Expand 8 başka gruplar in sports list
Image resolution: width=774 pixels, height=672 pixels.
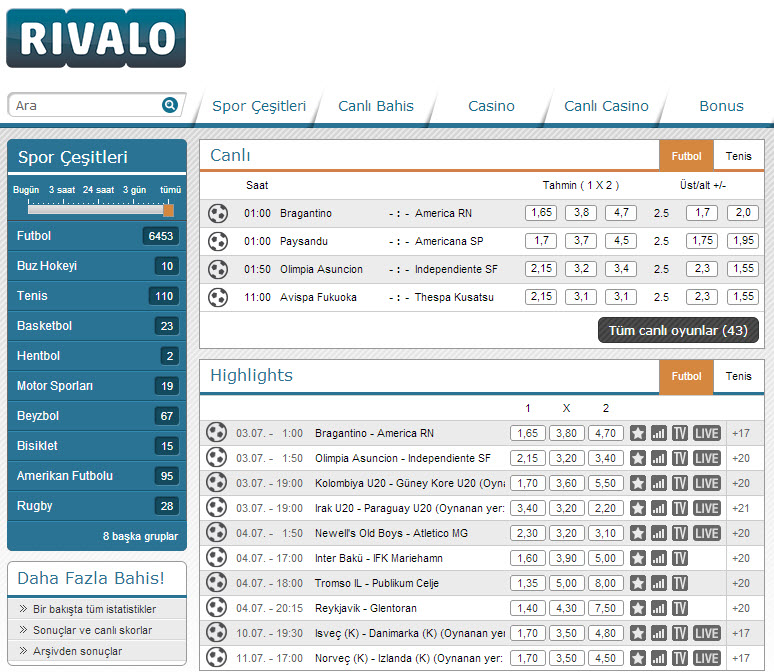pos(140,536)
